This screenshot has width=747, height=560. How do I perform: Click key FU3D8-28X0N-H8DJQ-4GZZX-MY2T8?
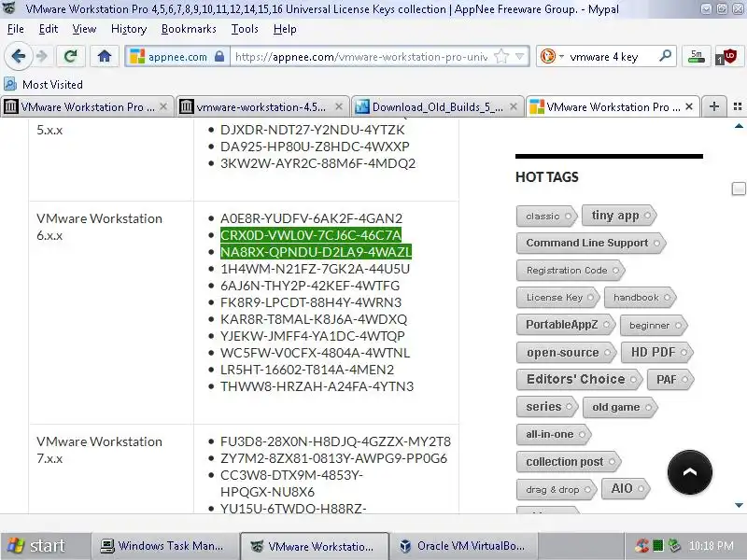click(x=335, y=441)
